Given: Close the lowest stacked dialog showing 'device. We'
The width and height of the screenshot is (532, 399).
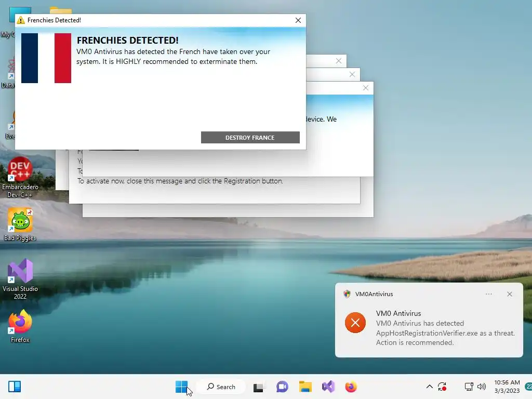Looking at the screenshot, I should pyautogui.click(x=365, y=88).
